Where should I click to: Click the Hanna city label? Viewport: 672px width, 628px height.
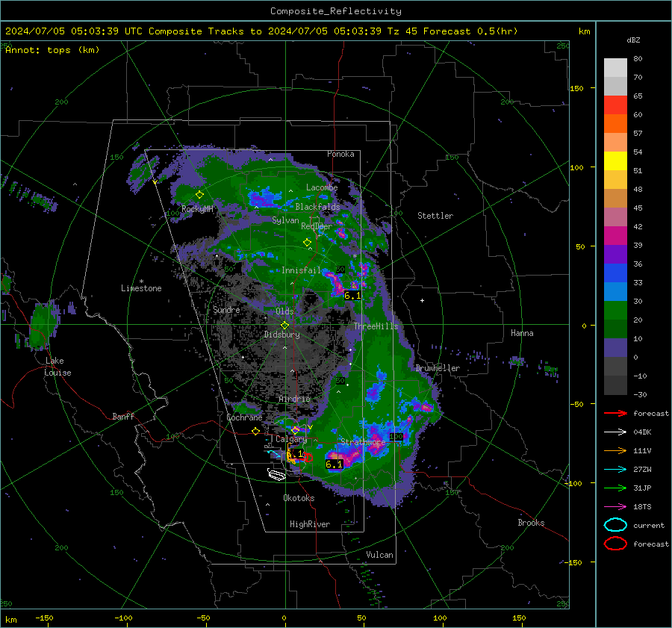pyautogui.click(x=522, y=333)
